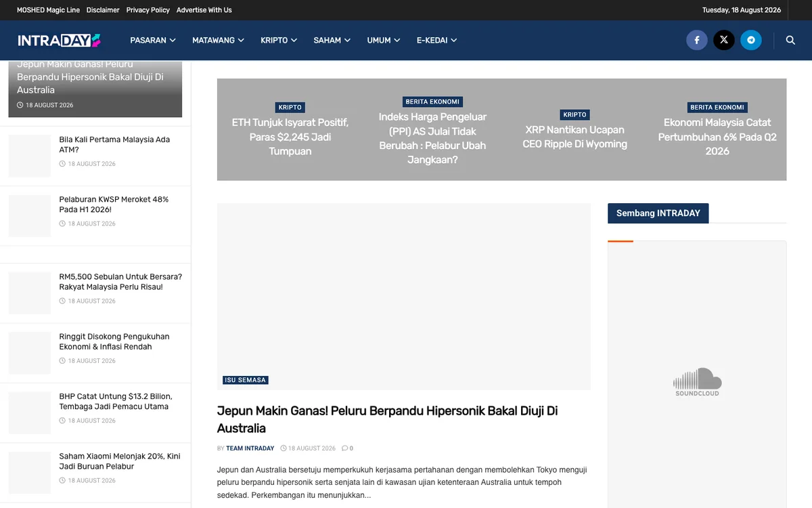Read 'Pelaburan KWSP Meroket 48%' article
Image resolution: width=812 pixels, height=508 pixels.
click(x=114, y=205)
